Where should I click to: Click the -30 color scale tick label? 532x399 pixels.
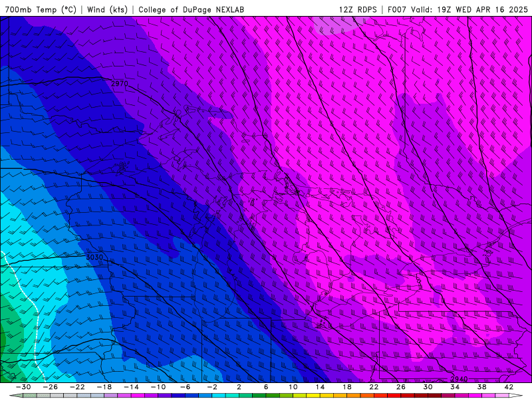tap(23, 387)
